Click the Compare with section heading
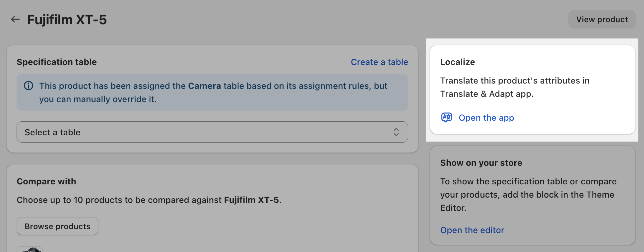 (46, 181)
